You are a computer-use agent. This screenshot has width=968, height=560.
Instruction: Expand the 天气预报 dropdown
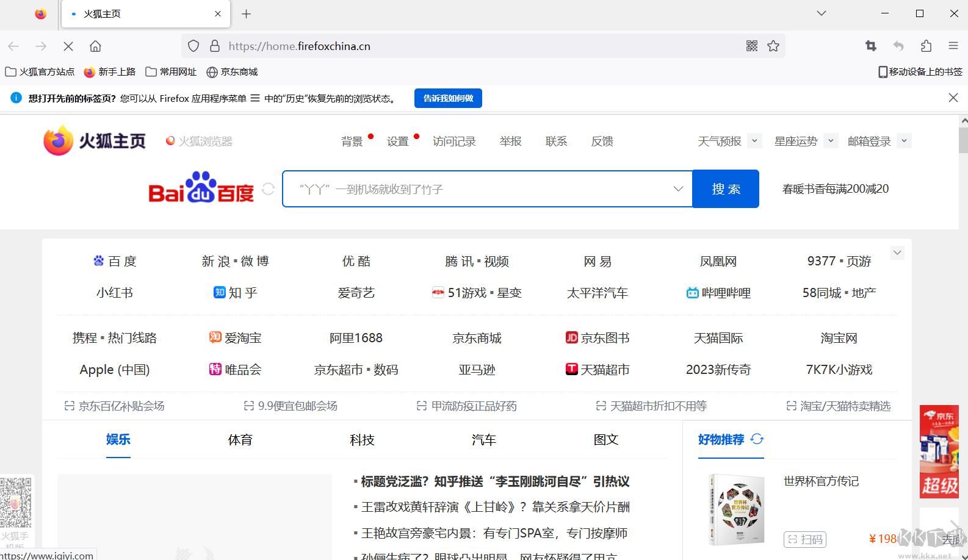coord(754,141)
